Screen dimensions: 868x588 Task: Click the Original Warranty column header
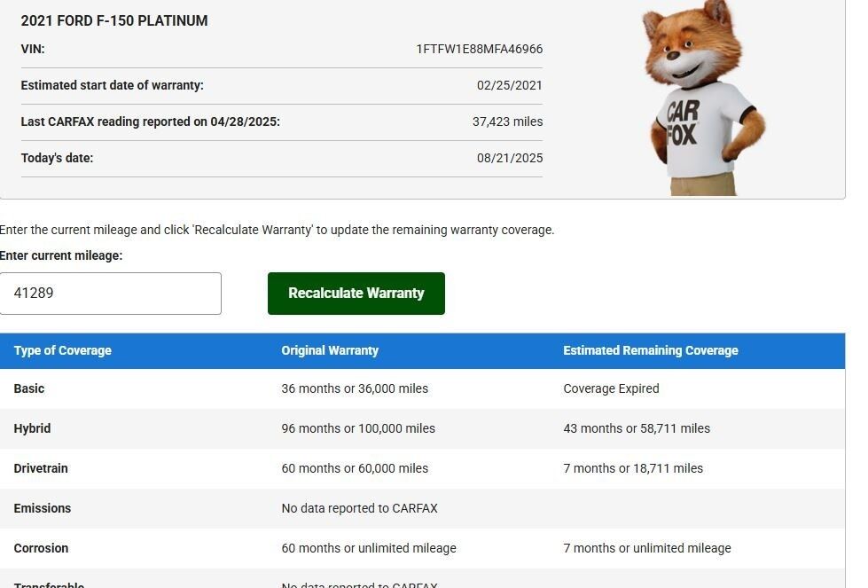(x=330, y=350)
